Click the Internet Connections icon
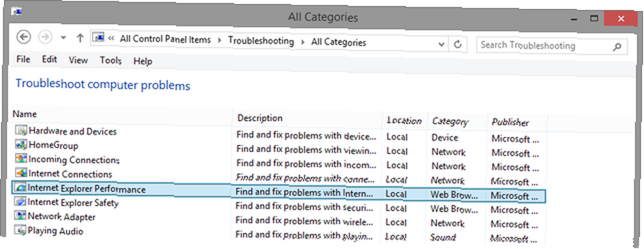The image size is (644, 249). 21,173
